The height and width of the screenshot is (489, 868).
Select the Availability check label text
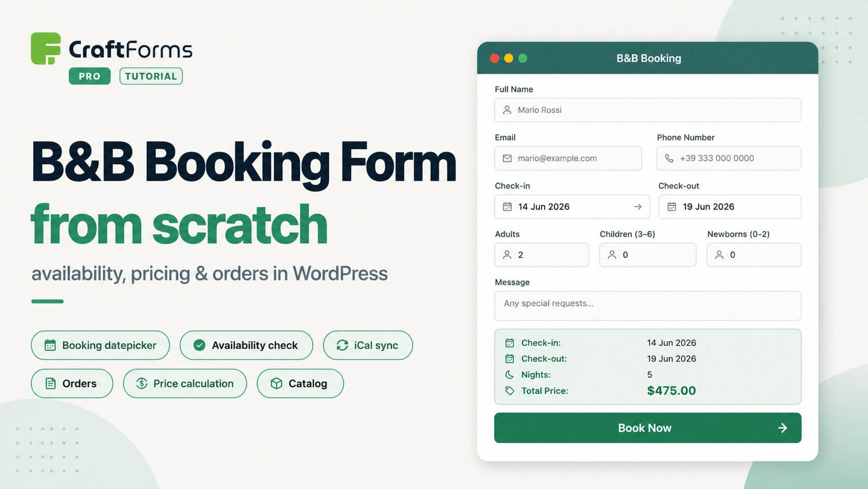point(254,345)
